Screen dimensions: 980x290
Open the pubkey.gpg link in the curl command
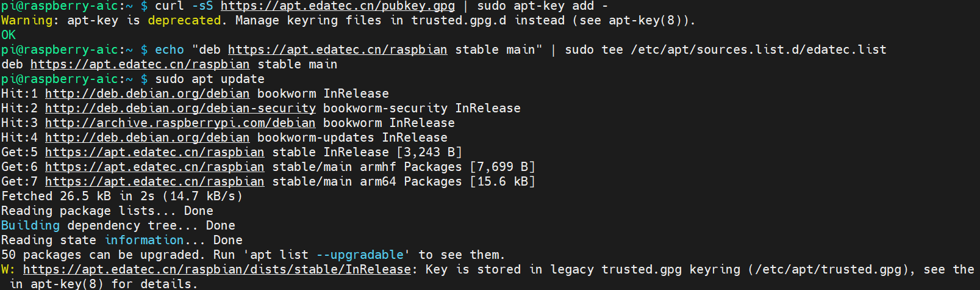pos(337,6)
